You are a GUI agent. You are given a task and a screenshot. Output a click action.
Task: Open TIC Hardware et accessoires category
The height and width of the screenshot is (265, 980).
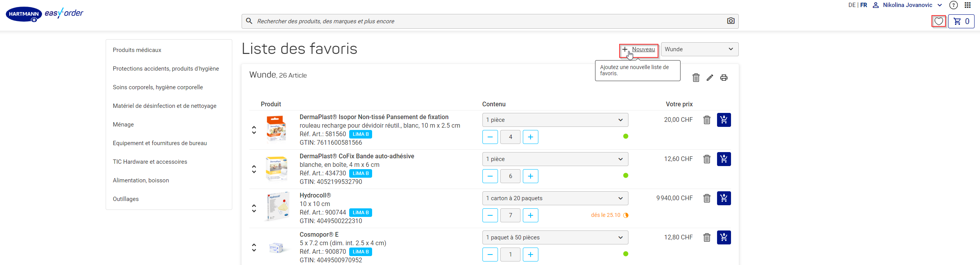pyautogui.click(x=150, y=162)
